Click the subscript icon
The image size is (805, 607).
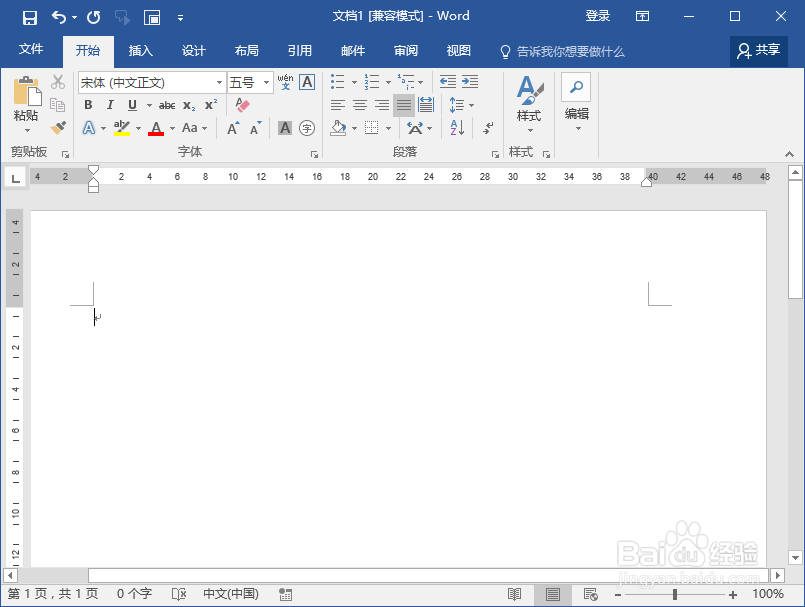click(189, 105)
